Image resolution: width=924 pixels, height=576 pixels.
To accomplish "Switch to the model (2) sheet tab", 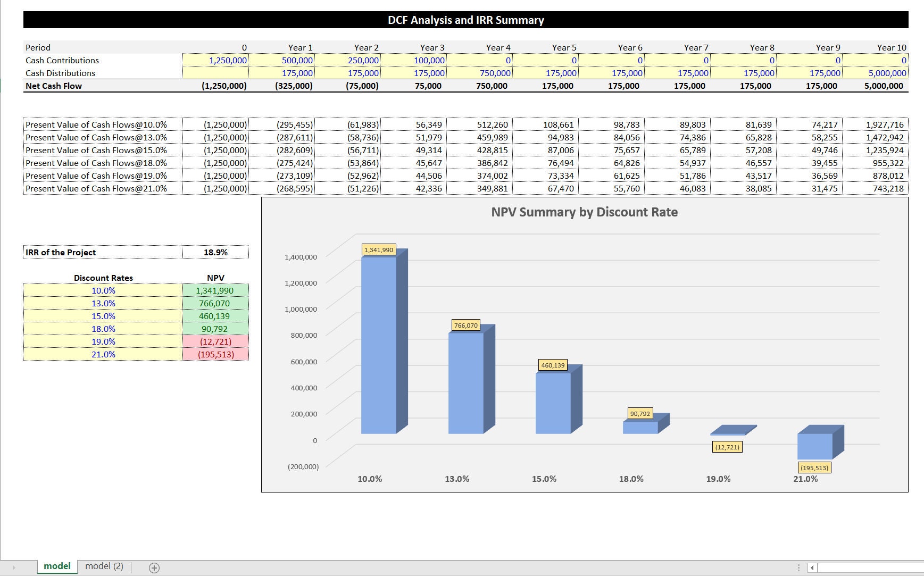I will (104, 566).
